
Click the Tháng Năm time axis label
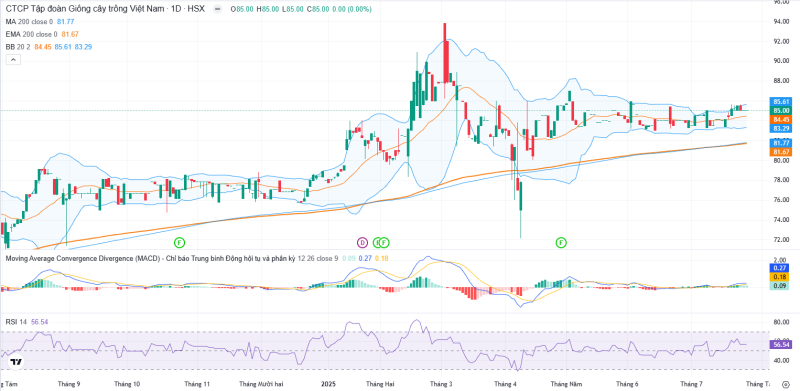(566, 384)
